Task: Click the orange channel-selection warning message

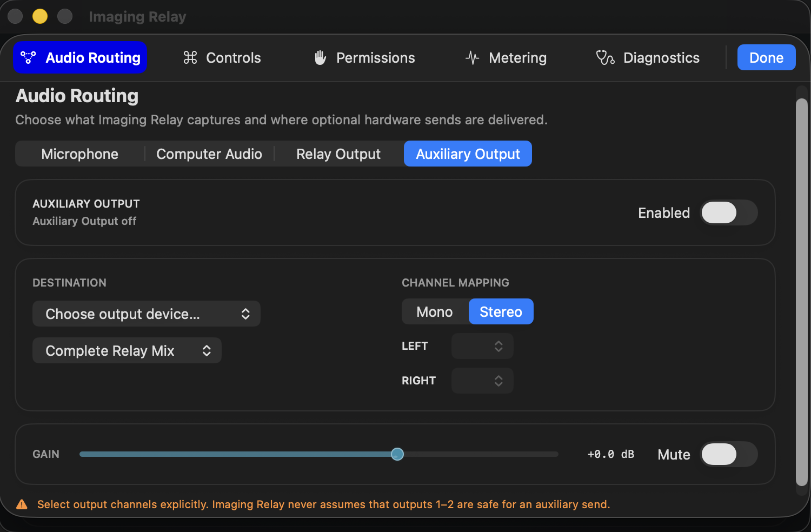Action: coord(323,504)
